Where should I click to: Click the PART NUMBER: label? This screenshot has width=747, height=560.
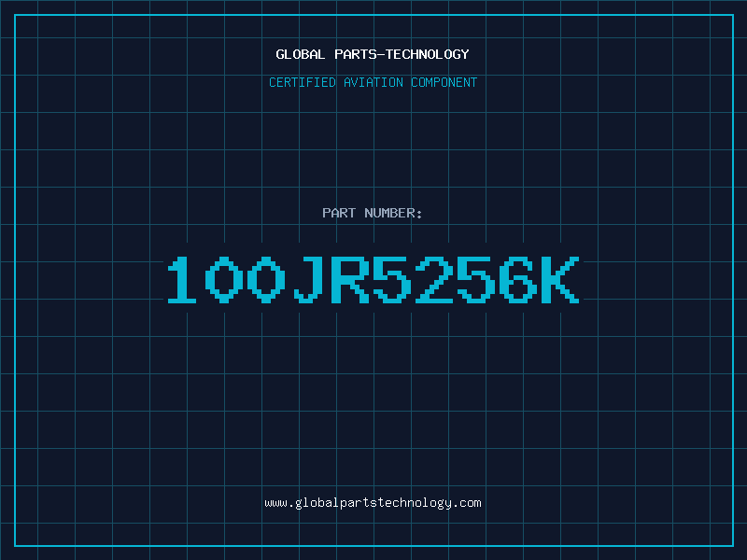(373, 213)
